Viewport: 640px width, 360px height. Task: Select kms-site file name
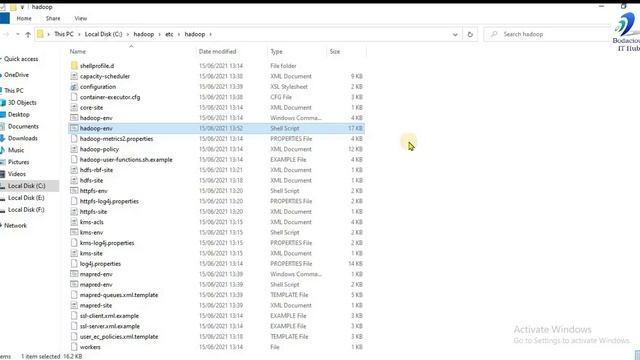[x=91, y=253]
